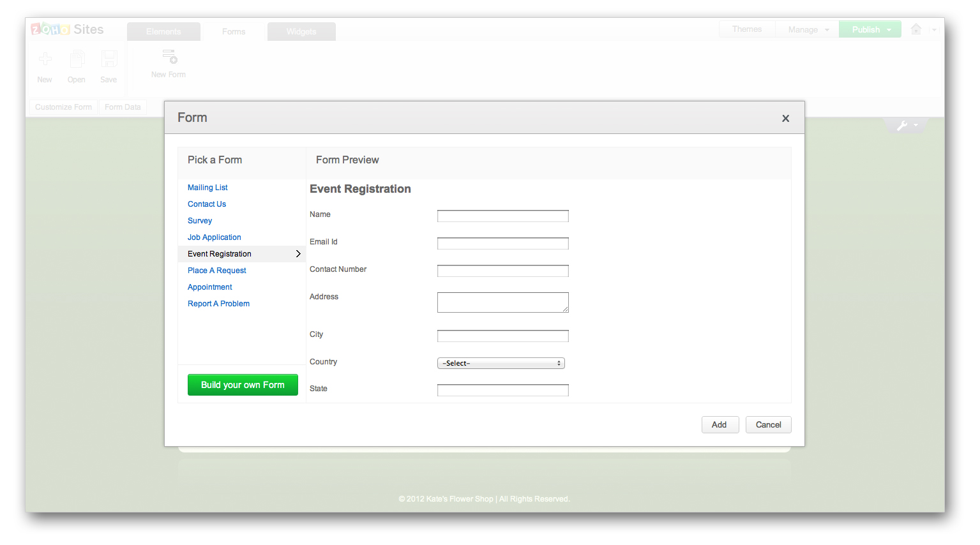Select the Mailing List form

pos(207,187)
